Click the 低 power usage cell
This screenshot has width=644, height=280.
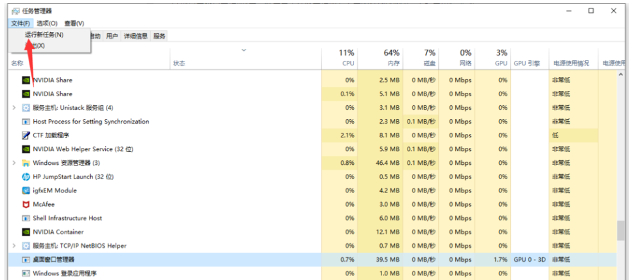click(x=573, y=135)
